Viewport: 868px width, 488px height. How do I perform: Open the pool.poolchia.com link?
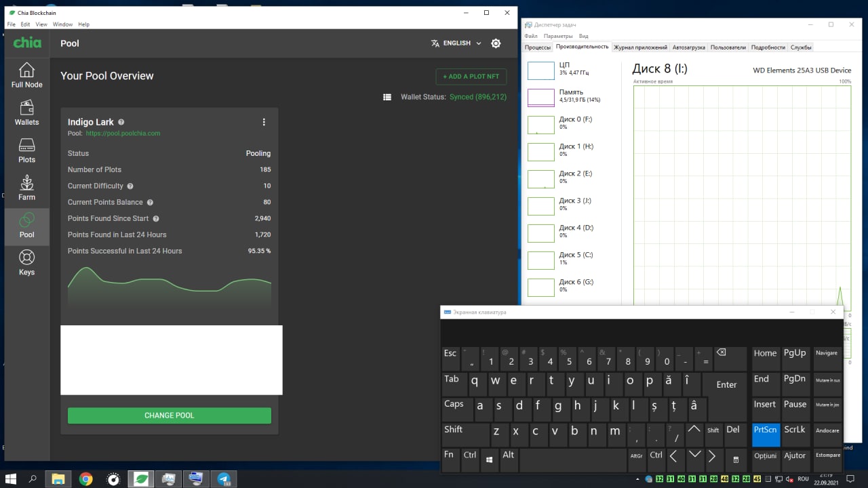pyautogui.click(x=123, y=134)
